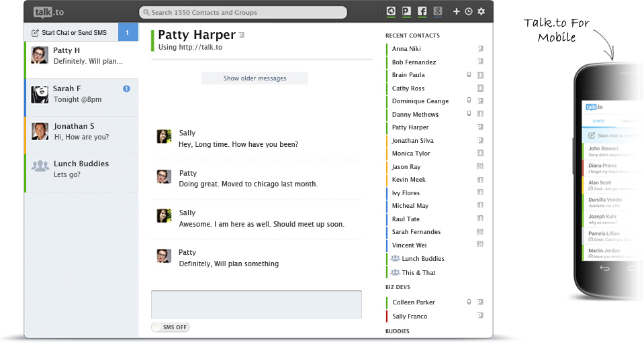Click the unread count 1 tab
Viewport: 644px width, 344px height.
[x=128, y=32]
